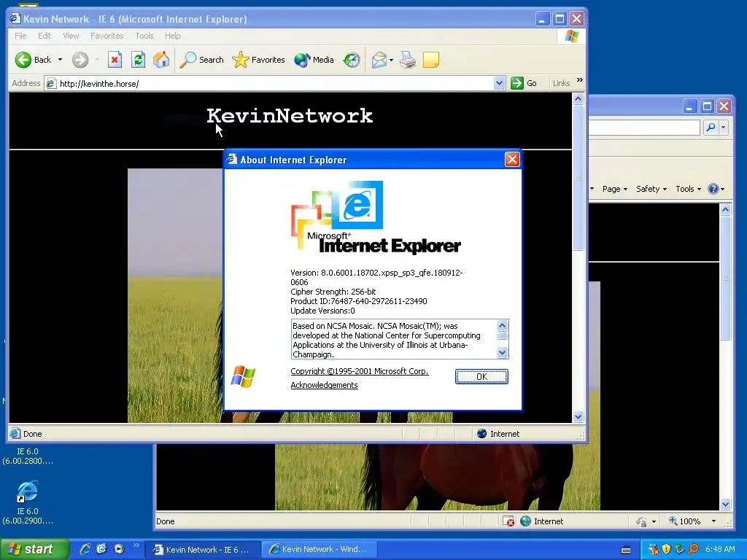Click the magnifier tray icon
Image resolution: width=747 pixels, height=560 pixels.
(693, 550)
